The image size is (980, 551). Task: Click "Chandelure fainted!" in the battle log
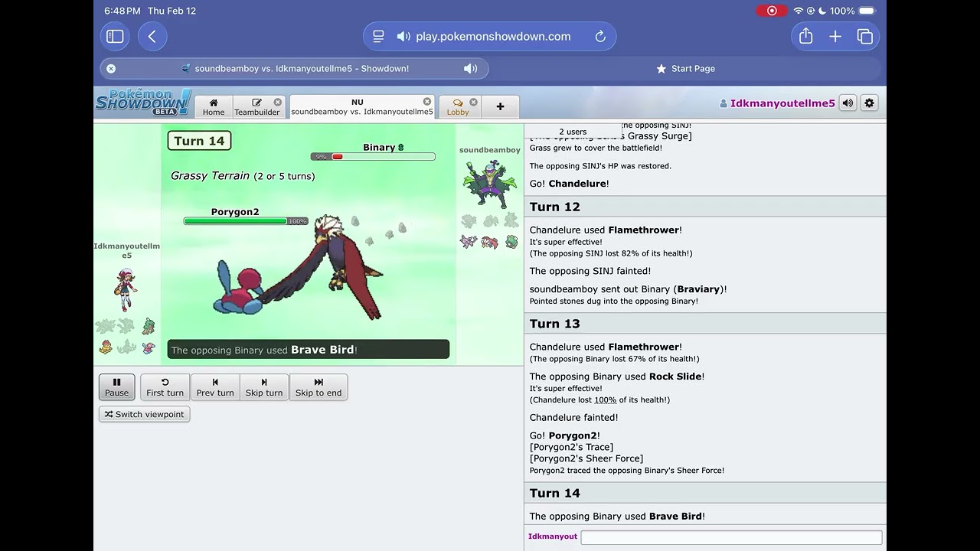pos(573,417)
